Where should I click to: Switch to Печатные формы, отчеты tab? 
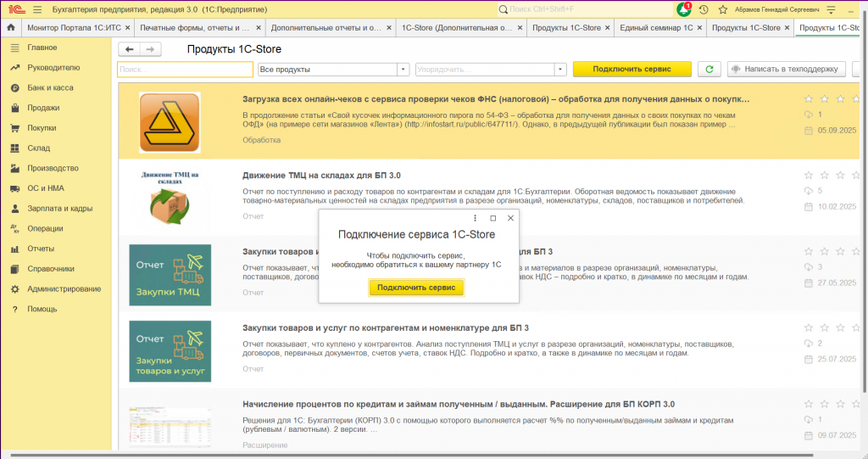(194, 28)
